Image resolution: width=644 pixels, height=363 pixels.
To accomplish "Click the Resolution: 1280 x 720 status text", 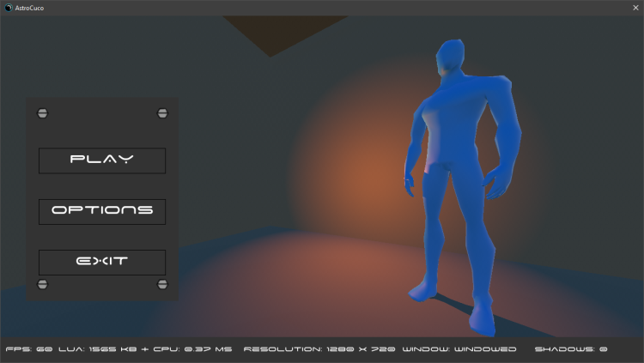I will [319, 349].
